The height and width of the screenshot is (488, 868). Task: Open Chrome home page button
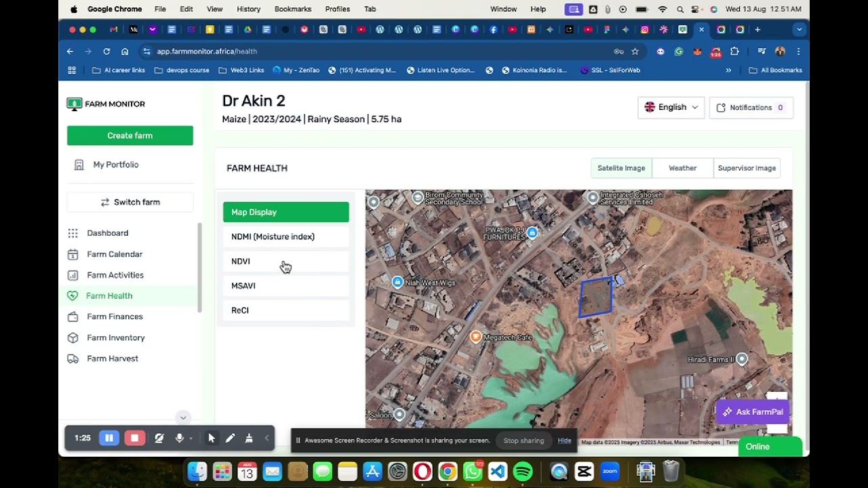(125, 52)
